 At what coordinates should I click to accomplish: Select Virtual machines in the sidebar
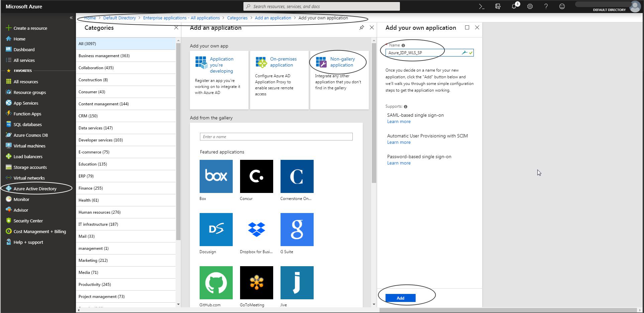pos(29,146)
